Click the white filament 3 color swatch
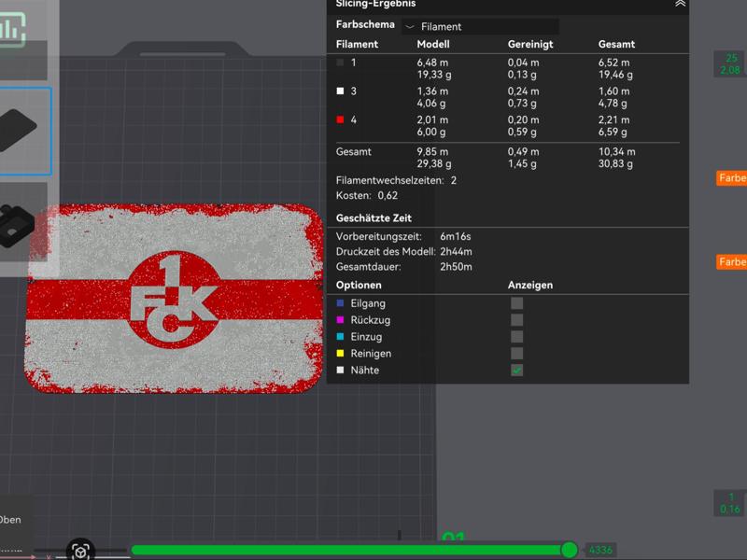 (341, 91)
